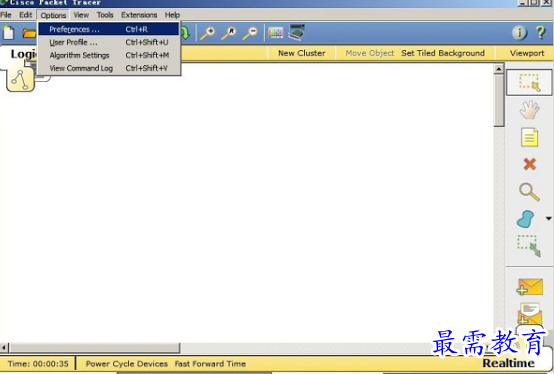Select the Delete red X tool
The width and height of the screenshot is (554, 374).
(x=530, y=164)
